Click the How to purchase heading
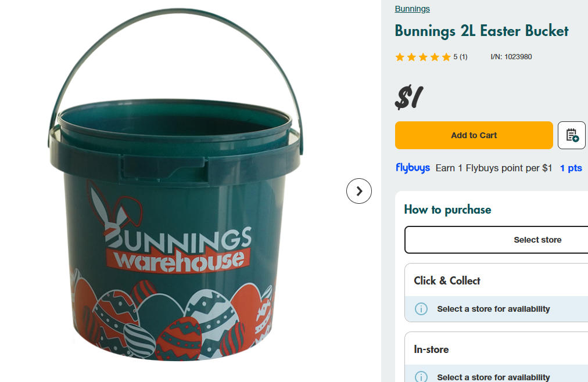 pos(447,210)
